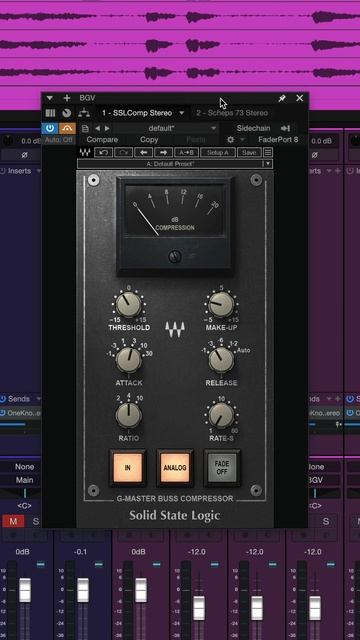
Task: Go to previous Waves preset left arrow
Action: 143,152
